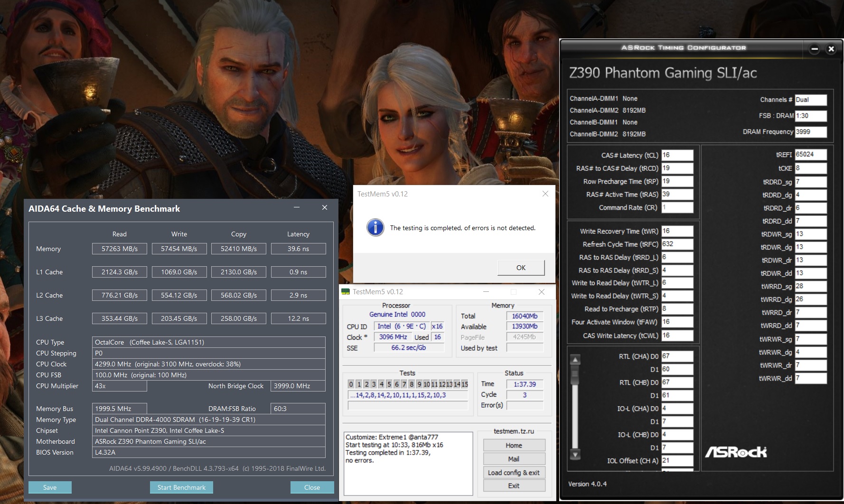Click the Read to Precharge (tRTP) field
This screenshot has width=844, height=504.
677,308
